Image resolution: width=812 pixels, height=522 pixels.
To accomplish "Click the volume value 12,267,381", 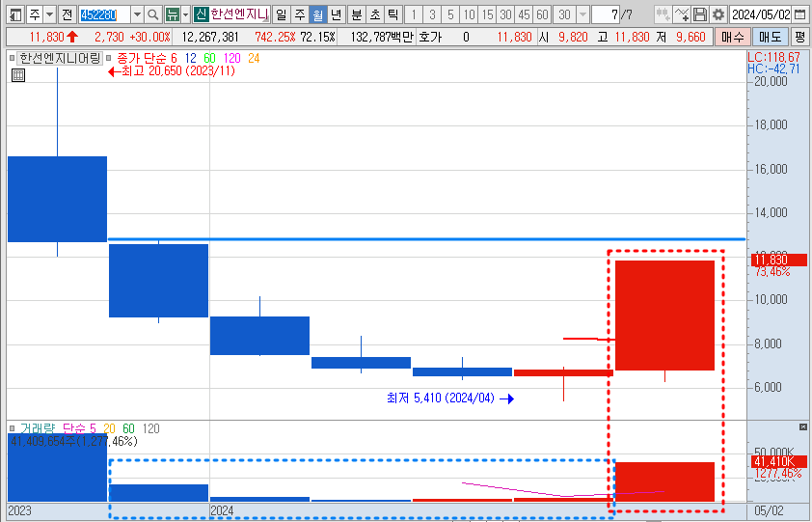I will (209, 37).
